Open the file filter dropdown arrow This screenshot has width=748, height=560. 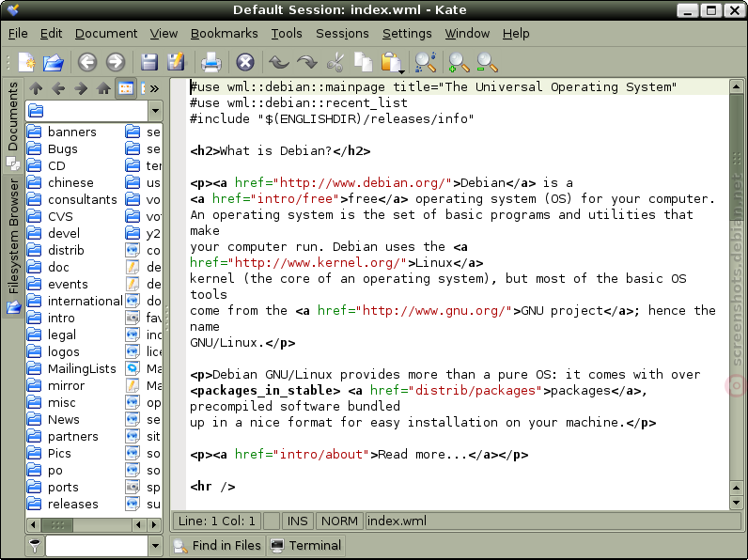coord(155,546)
